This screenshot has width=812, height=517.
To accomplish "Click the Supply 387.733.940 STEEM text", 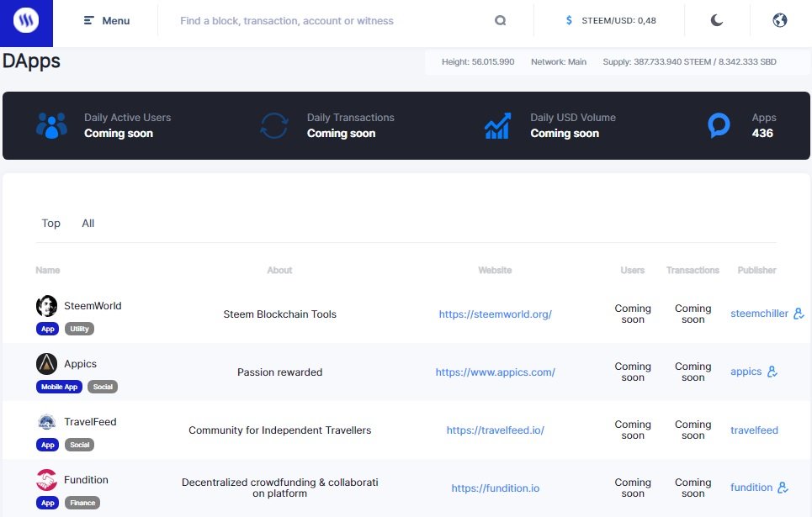I will click(x=689, y=61).
